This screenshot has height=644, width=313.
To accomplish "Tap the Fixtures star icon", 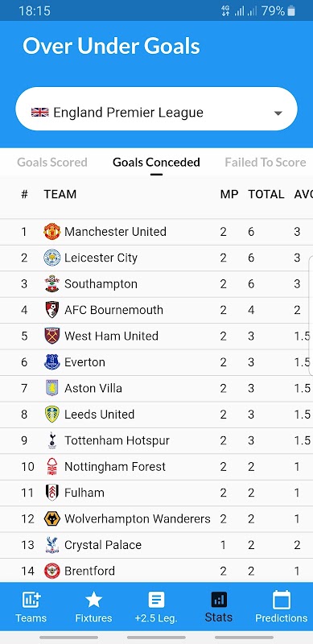I will point(93,600).
